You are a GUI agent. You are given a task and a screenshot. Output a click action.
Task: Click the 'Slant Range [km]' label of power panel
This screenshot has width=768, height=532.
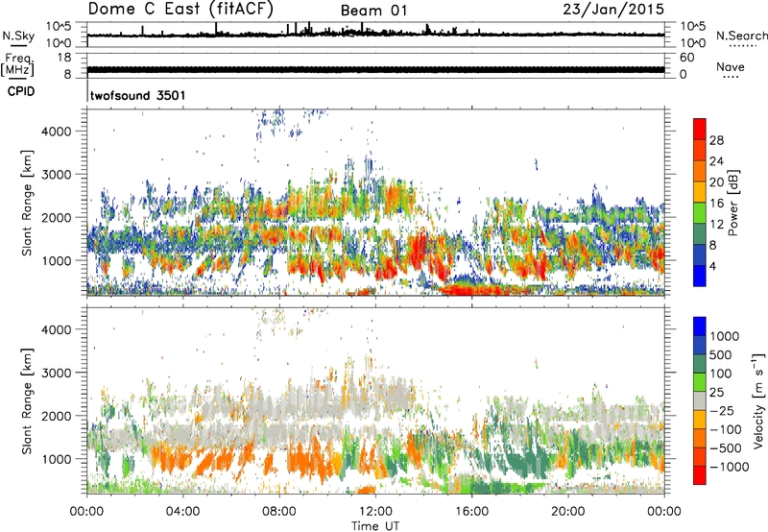27,203
